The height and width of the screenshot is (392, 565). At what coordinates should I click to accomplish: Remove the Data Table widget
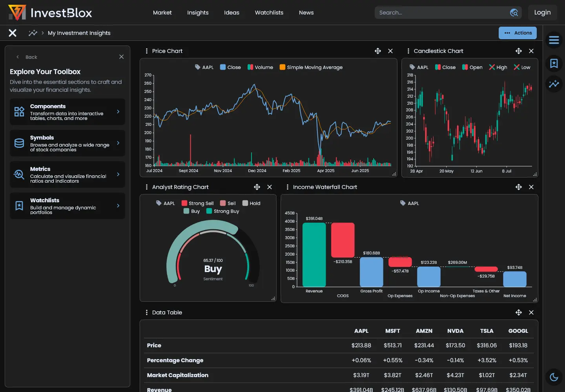pos(531,312)
